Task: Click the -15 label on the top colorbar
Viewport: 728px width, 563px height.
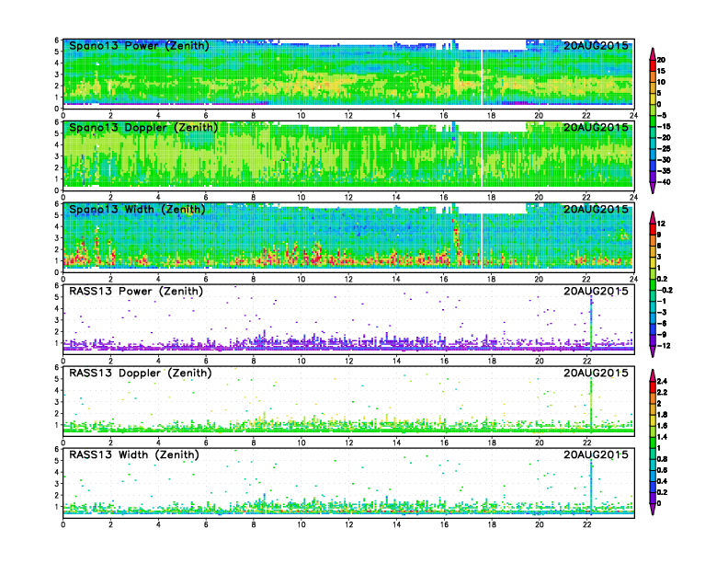Action: coord(664,126)
